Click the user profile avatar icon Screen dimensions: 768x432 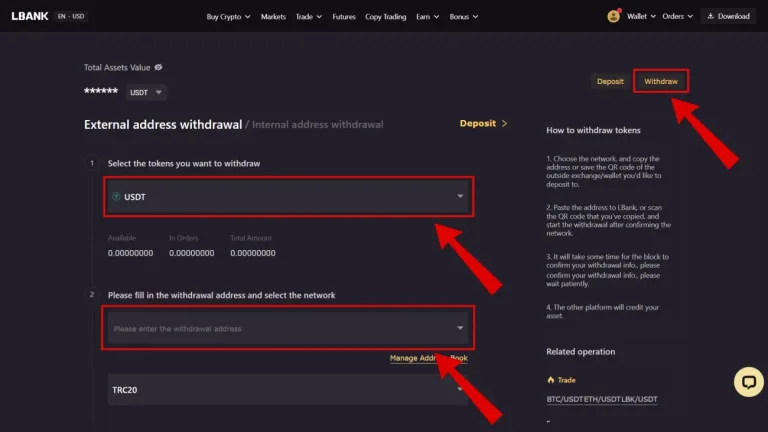[x=614, y=16]
